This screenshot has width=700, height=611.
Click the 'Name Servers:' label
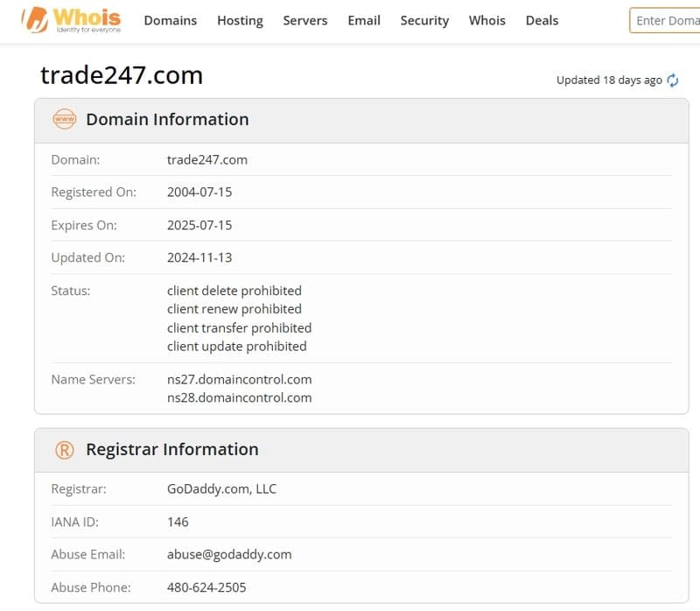tap(94, 380)
